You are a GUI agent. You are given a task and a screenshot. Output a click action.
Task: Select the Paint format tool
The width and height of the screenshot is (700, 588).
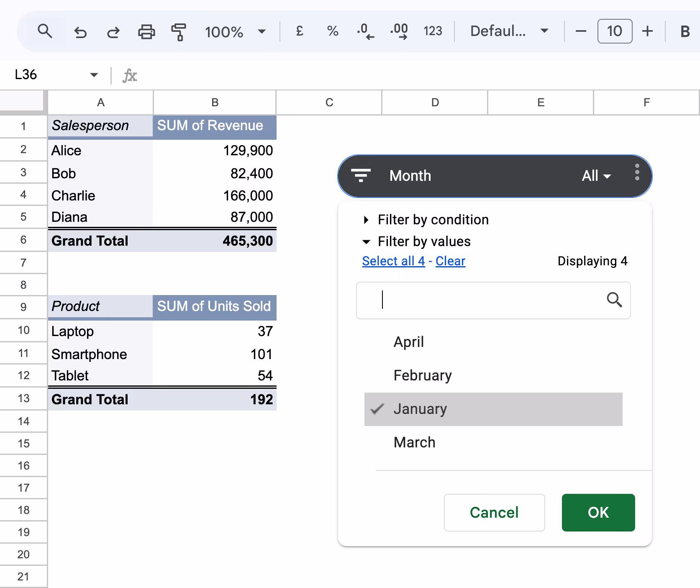tap(178, 31)
